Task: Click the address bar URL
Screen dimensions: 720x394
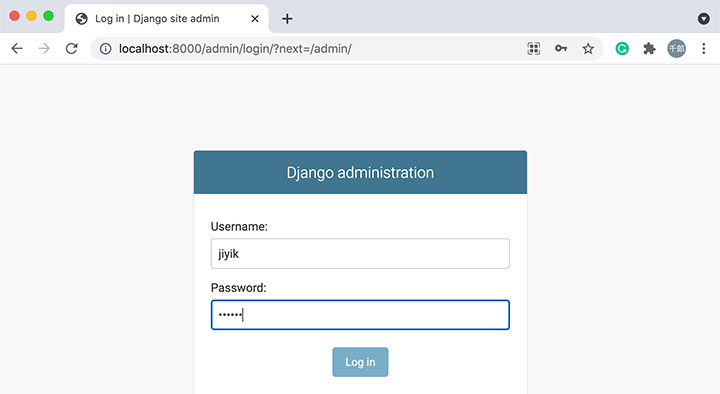Action: tap(235, 49)
